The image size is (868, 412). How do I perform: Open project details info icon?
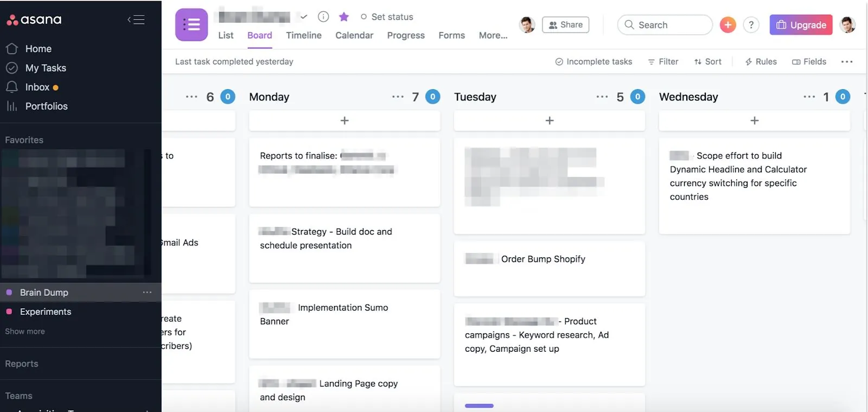tap(323, 17)
